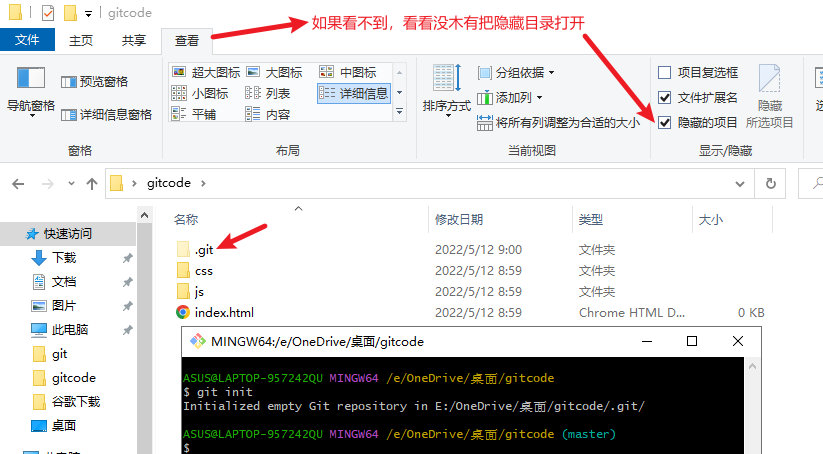Open the 添加列 add columns dropdown
This screenshot has height=454, width=823.
click(x=509, y=98)
